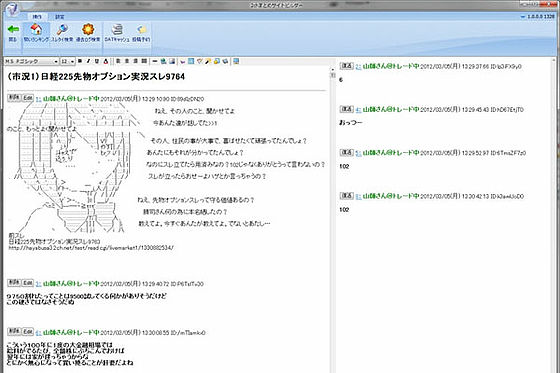Open the font size 12 dropdown
The width and height of the screenshot is (560, 373).
tap(68, 61)
